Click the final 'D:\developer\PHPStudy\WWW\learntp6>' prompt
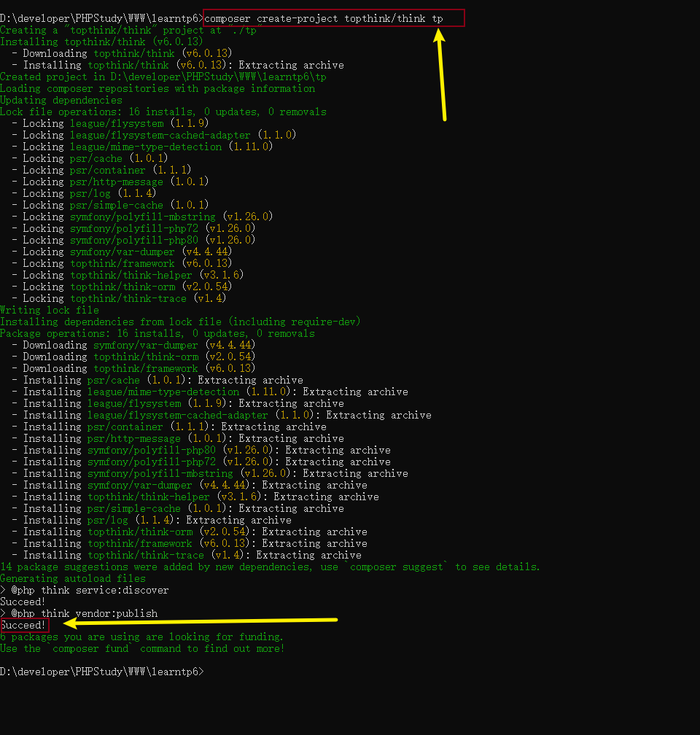This screenshot has height=735, width=700. 102,672
